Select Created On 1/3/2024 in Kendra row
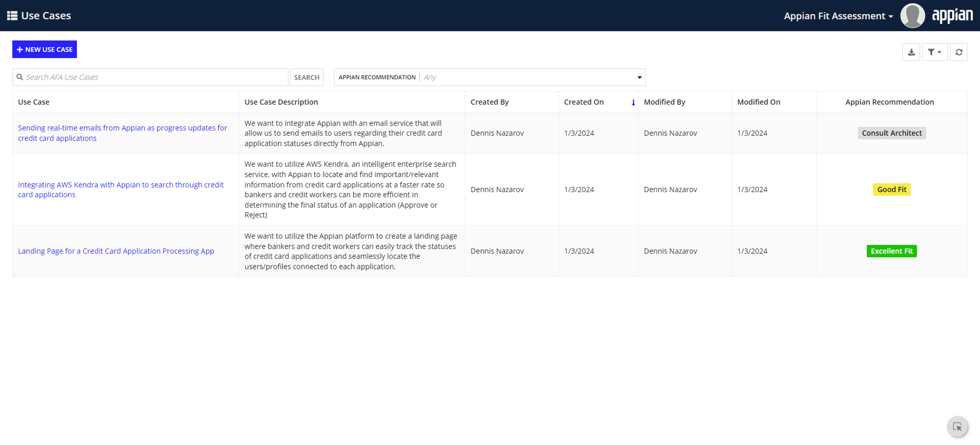Viewport: 980px width, 445px height. pos(579,190)
